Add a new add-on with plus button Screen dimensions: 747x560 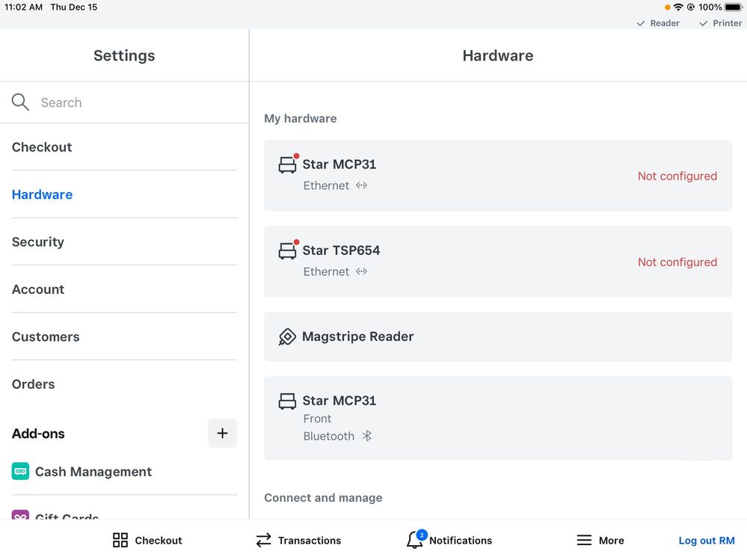tap(222, 434)
